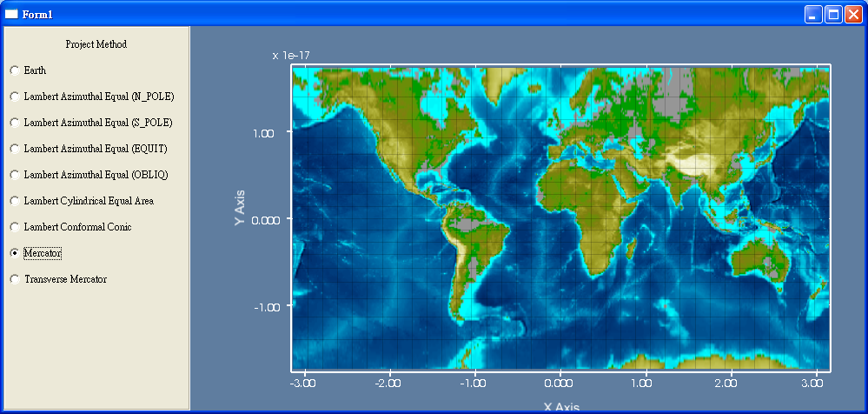Click the Y axis 0.000 tick label
Viewport: 868px width, 414px height.
coord(268,220)
